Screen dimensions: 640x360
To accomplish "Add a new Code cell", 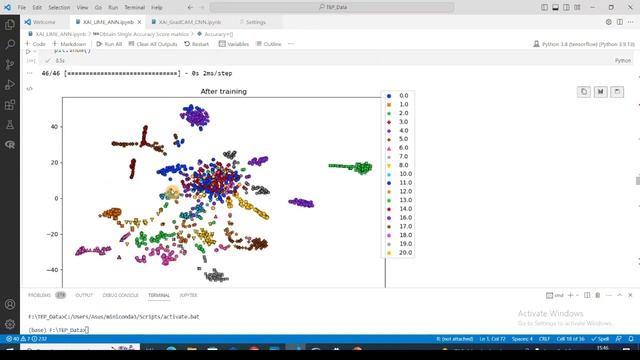I will click(x=35, y=44).
